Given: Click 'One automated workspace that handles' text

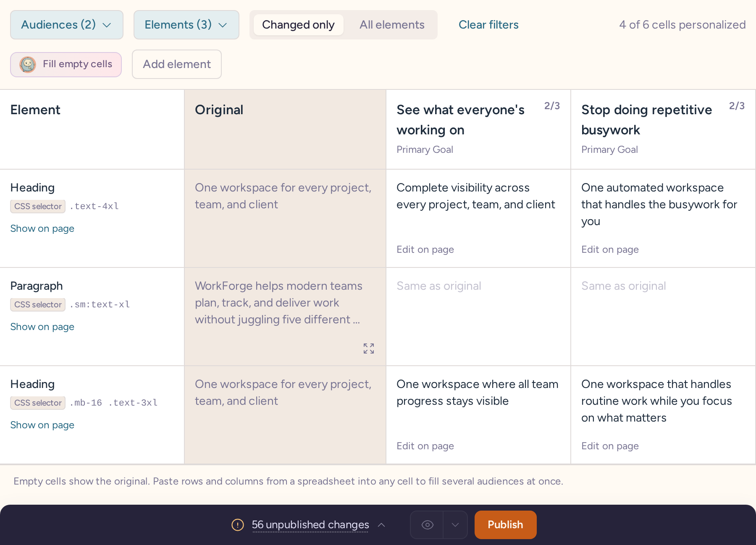Looking at the screenshot, I should 659,204.
